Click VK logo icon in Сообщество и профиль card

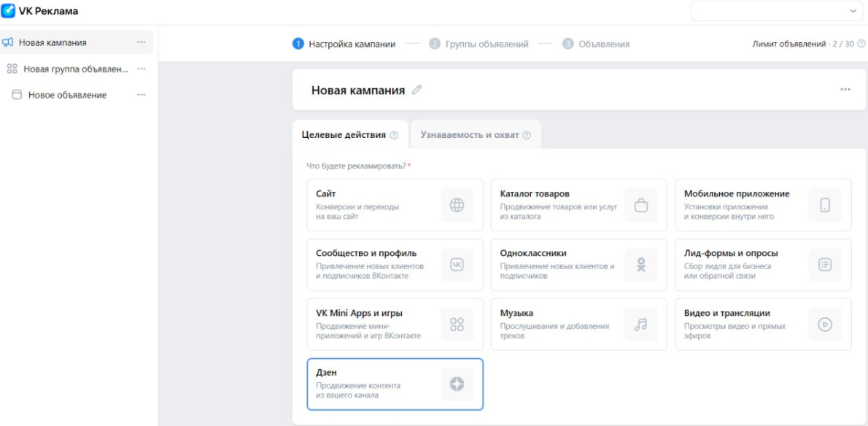click(x=457, y=265)
